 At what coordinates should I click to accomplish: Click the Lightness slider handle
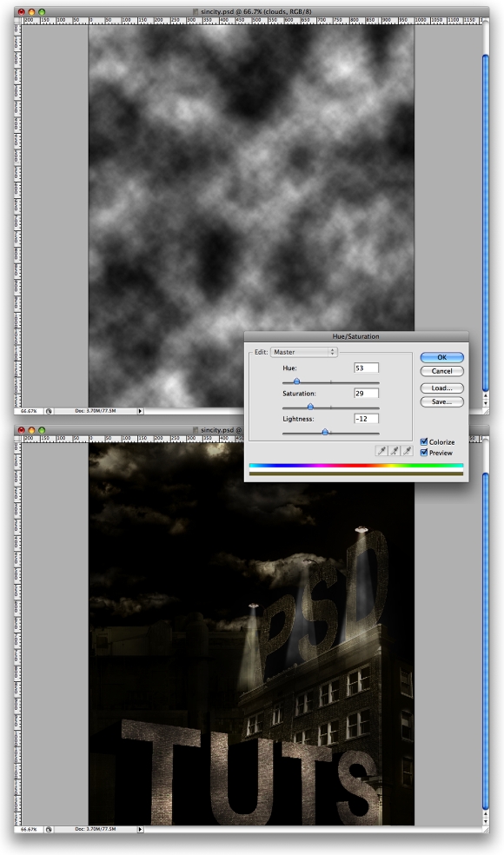(325, 432)
